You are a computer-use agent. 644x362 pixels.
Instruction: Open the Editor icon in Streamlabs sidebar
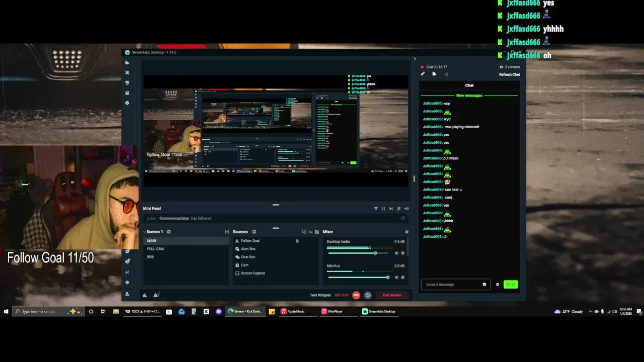[127, 62]
